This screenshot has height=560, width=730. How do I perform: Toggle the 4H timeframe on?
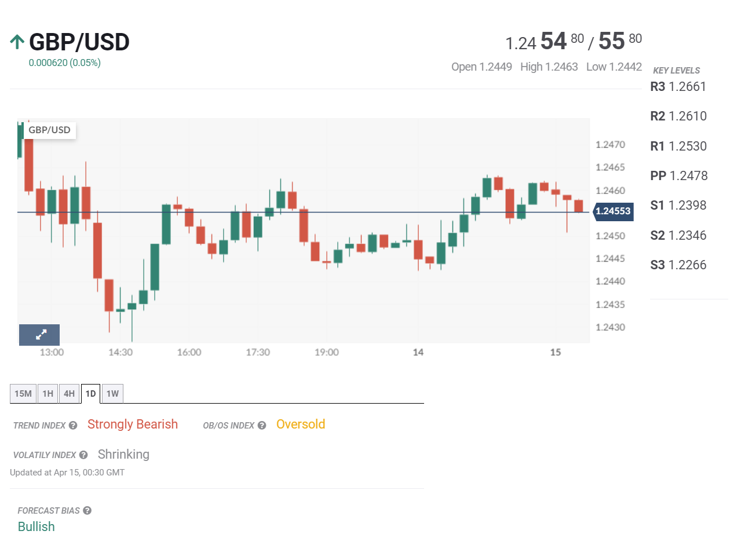(69, 393)
